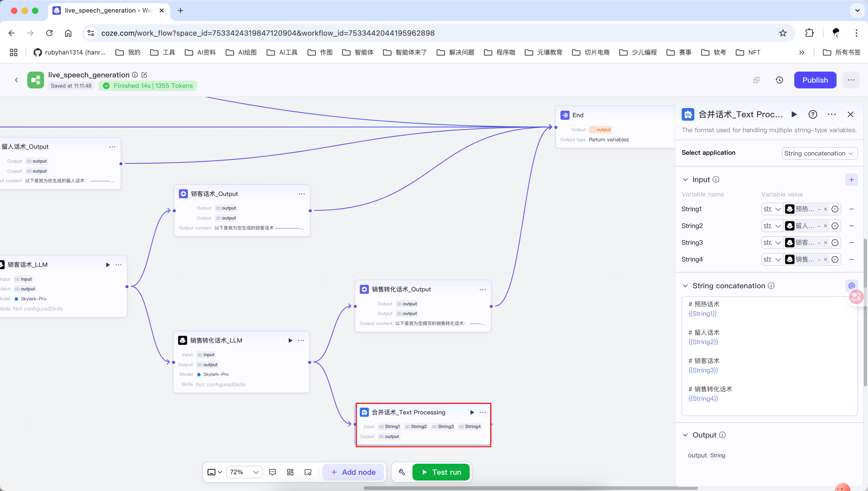Screen dimensions: 868x491
Task: Open the Select application String concatenation dropdown
Action: 819,153
